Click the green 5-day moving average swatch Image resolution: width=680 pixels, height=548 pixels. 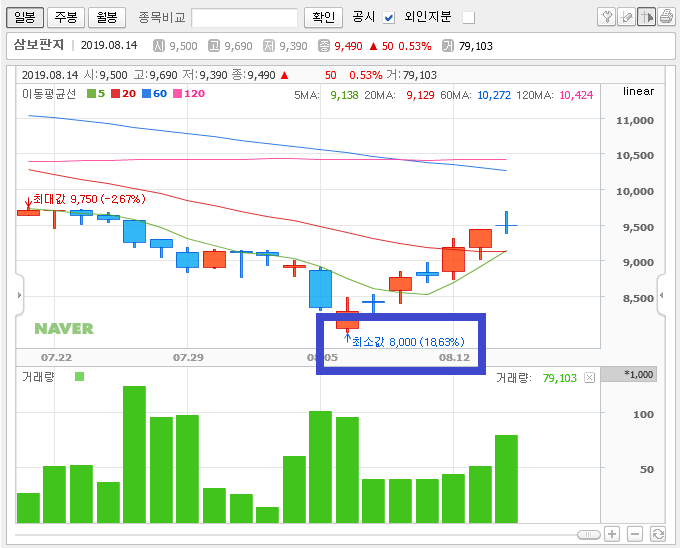point(91,94)
